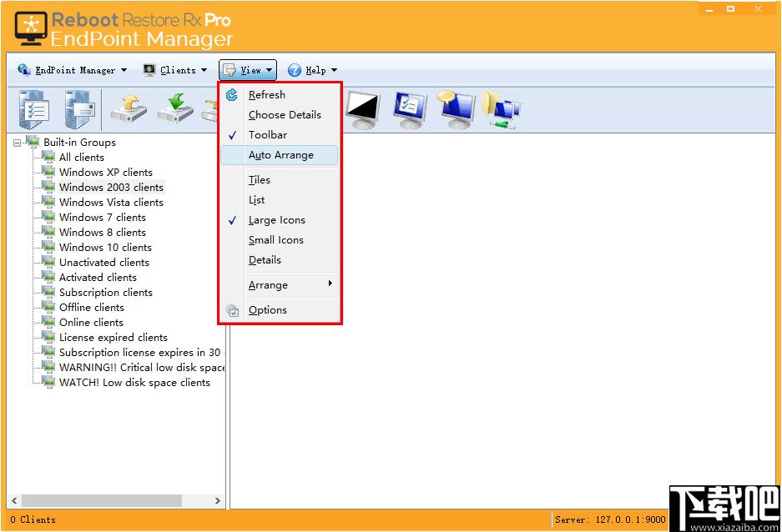Select Windows Vista clients group

click(111, 203)
